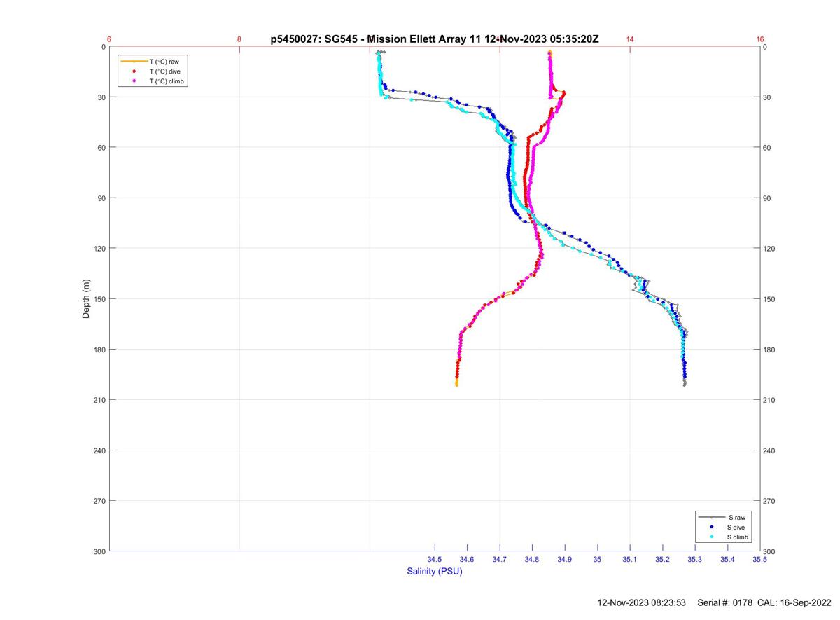
Task: Click the 'Salinity (PSU)' axis label
Action: click(435, 571)
